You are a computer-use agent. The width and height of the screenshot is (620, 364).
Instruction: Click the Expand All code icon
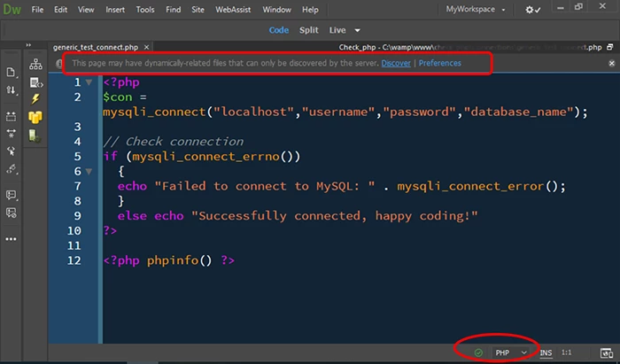pyautogui.click(x=11, y=117)
